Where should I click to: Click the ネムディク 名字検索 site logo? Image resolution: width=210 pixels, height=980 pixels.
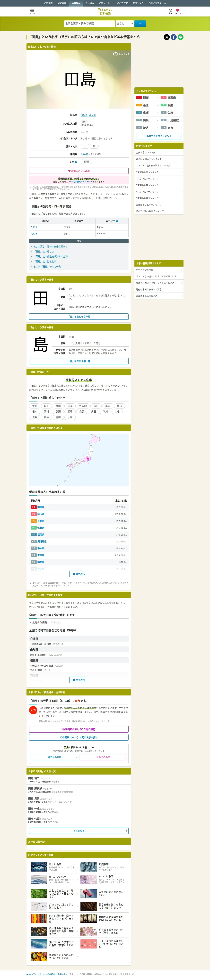coord(105,11)
